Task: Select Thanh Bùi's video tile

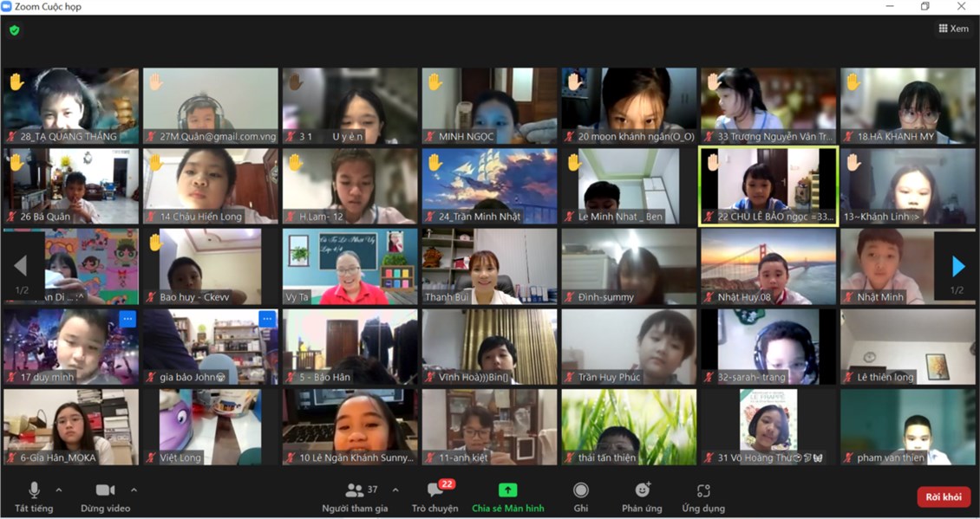Action: coord(489,266)
